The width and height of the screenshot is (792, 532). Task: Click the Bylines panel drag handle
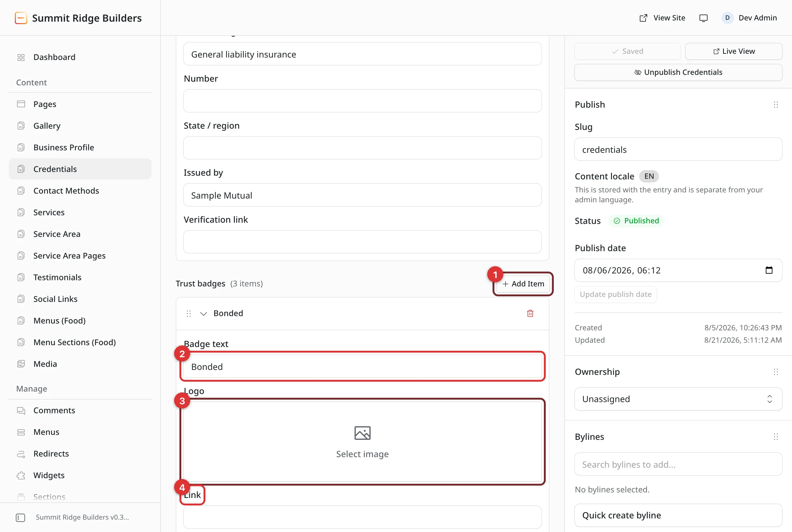(776, 437)
